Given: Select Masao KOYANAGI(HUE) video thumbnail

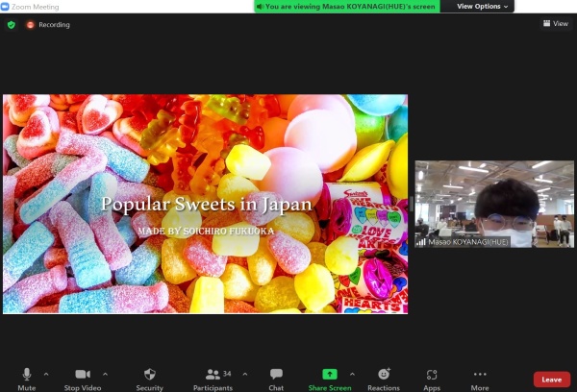Looking at the screenshot, I should click(494, 204).
